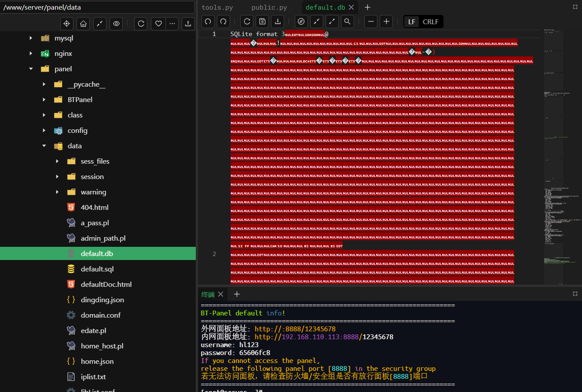Screen dimensions: 582x392
Task: Open default.sql file
Action: [98, 269]
